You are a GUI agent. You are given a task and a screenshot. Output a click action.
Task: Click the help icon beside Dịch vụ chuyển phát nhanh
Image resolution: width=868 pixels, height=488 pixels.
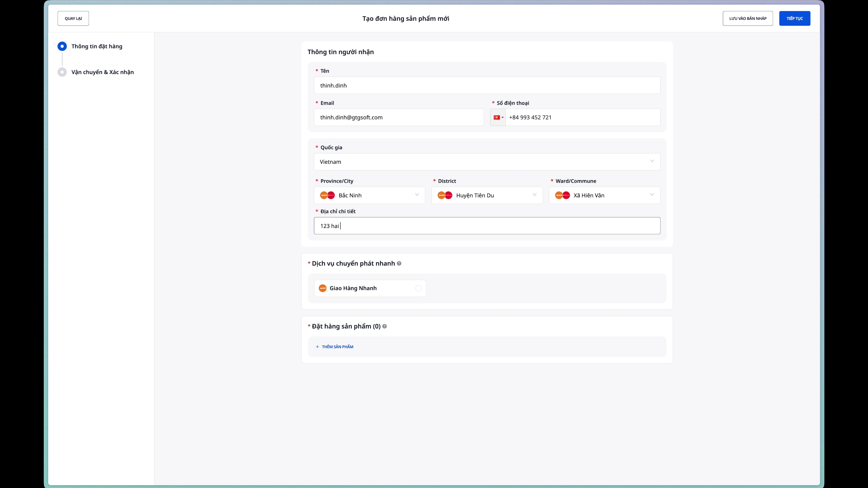(x=399, y=263)
